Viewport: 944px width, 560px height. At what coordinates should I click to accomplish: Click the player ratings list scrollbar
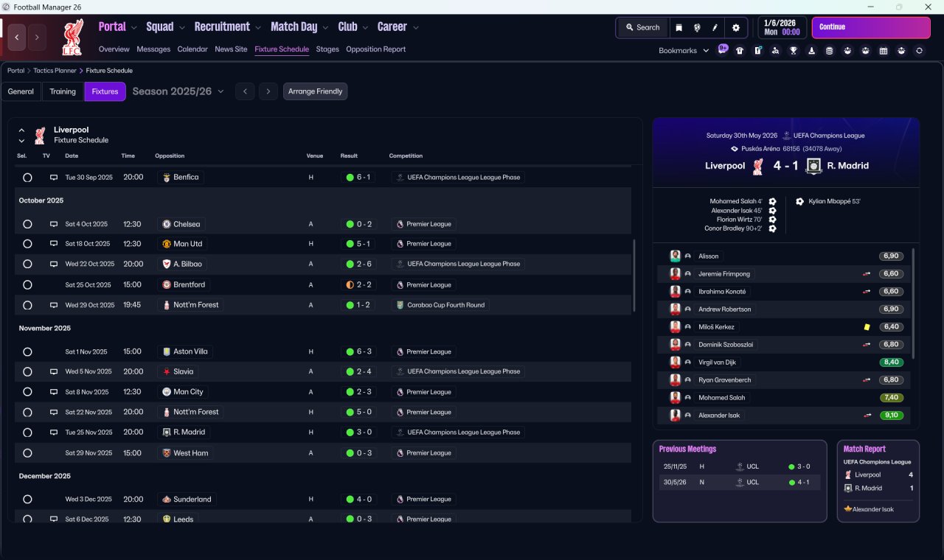point(914,304)
